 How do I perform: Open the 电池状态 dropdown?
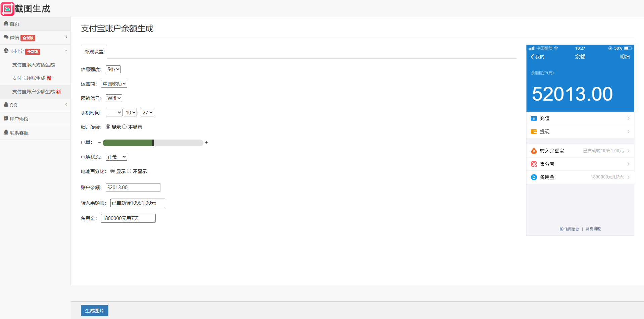click(116, 157)
